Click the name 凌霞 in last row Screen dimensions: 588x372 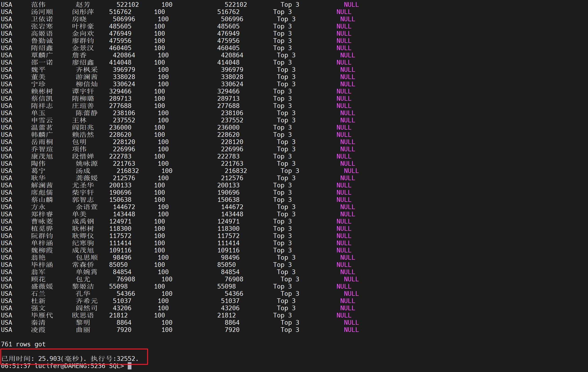coord(38,330)
